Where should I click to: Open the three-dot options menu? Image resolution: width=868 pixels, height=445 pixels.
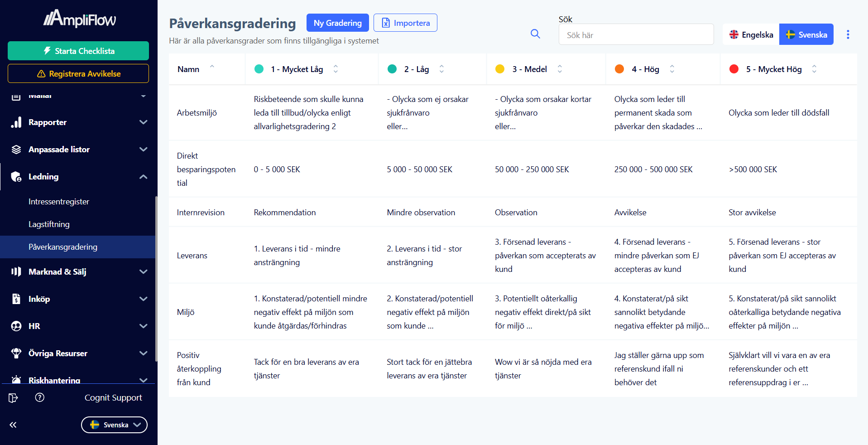[848, 34]
